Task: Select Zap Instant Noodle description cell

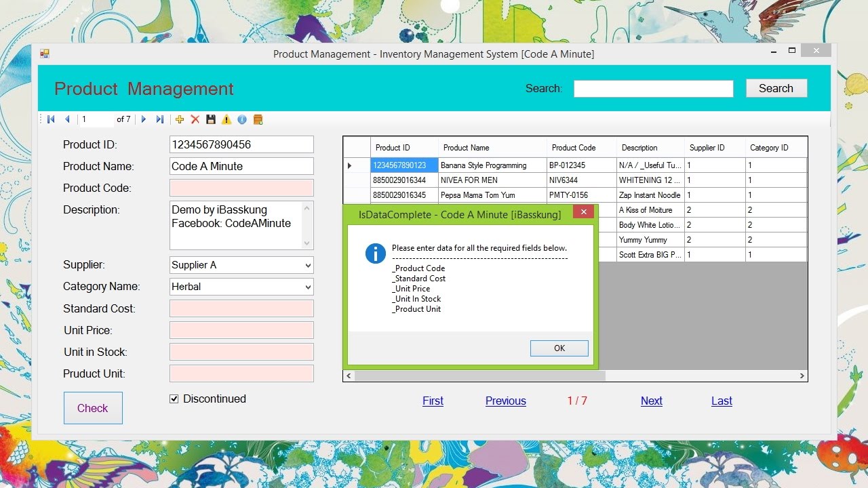Action: 650,195
